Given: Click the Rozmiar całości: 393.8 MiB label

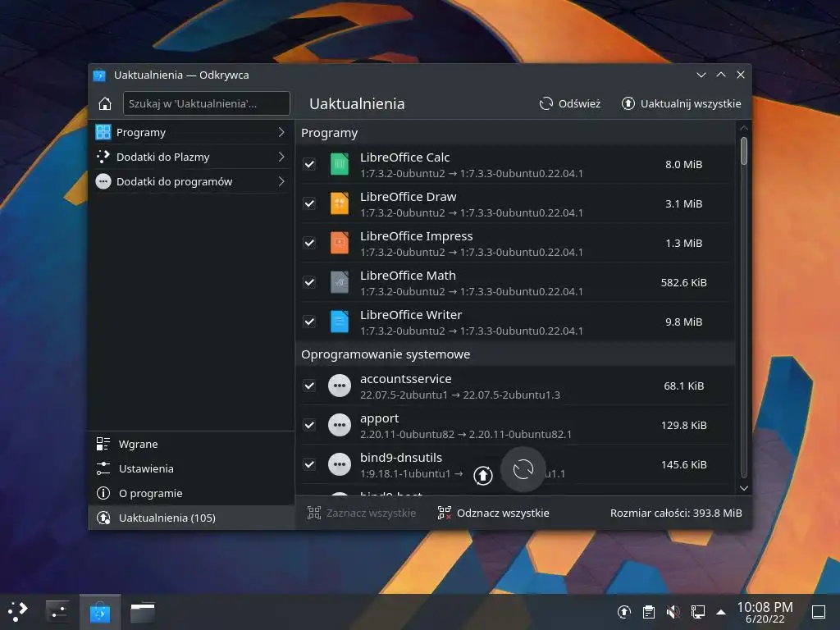Looking at the screenshot, I should click(x=676, y=514).
